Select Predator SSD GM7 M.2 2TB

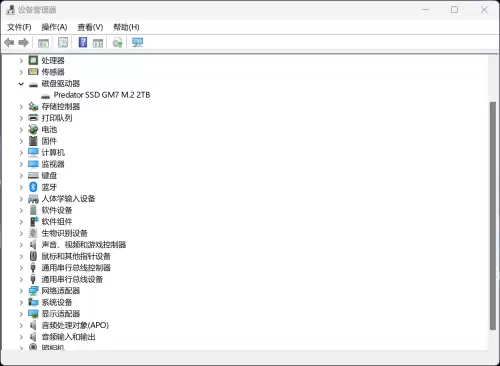point(102,95)
